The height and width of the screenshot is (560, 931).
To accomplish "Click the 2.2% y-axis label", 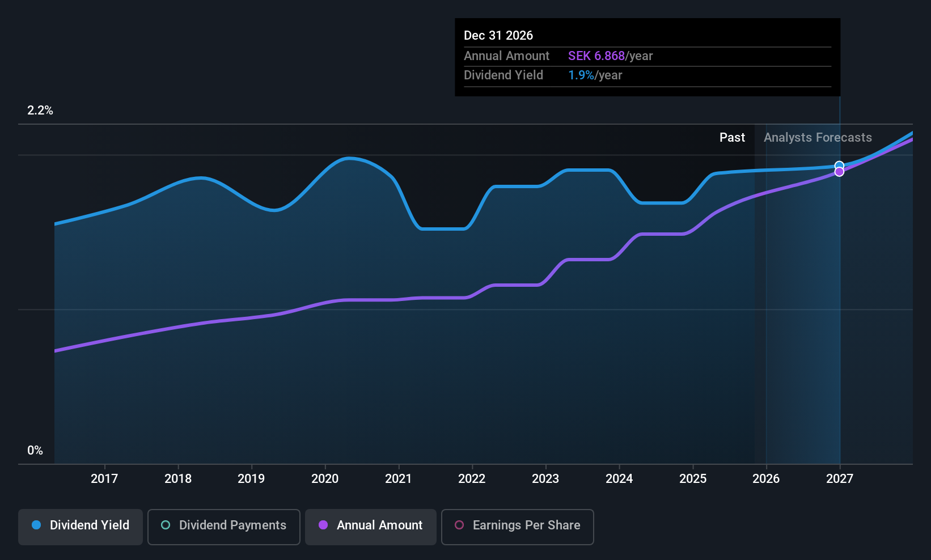I will point(40,111).
